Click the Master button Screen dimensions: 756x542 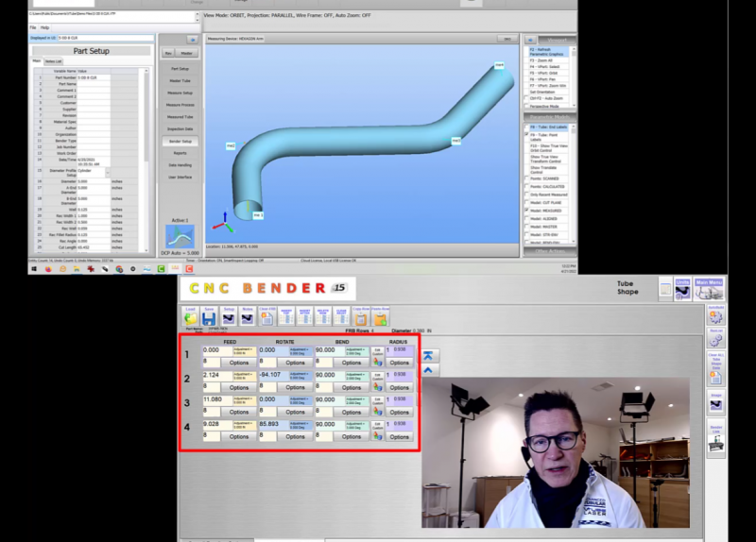186,53
